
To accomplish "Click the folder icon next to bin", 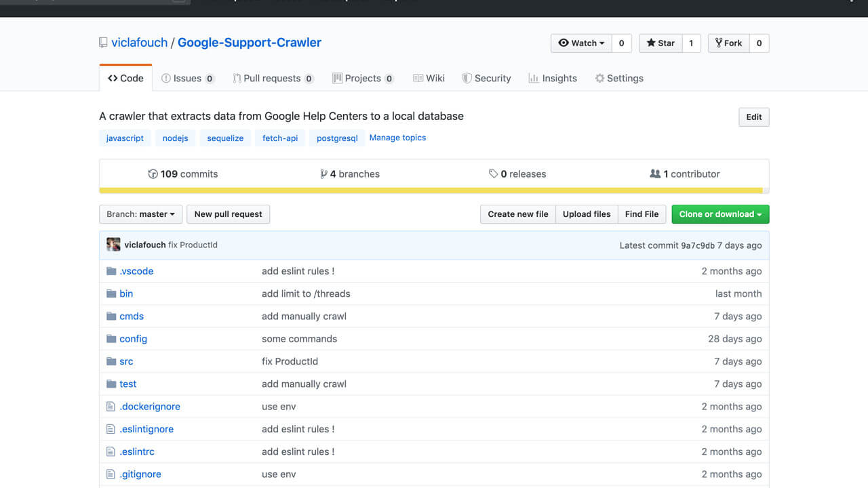I will click(x=111, y=293).
